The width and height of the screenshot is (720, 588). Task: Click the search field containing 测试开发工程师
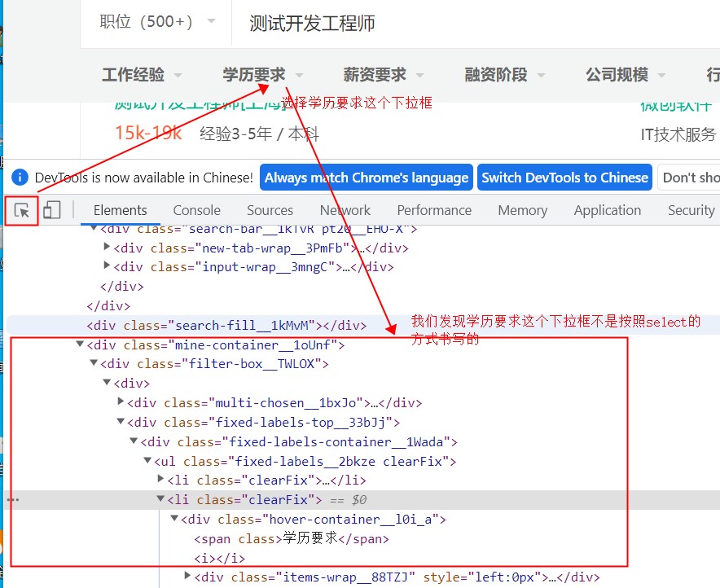point(477,23)
